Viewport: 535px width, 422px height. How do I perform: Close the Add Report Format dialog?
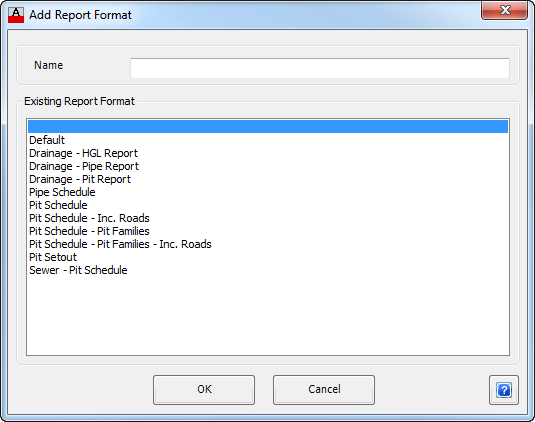[504, 10]
